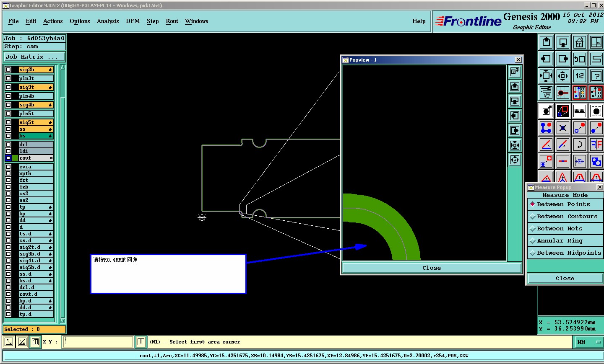This screenshot has height=364, width=604.
Task: Click the mirror F icon
Action: pyautogui.click(x=596, y=145)
